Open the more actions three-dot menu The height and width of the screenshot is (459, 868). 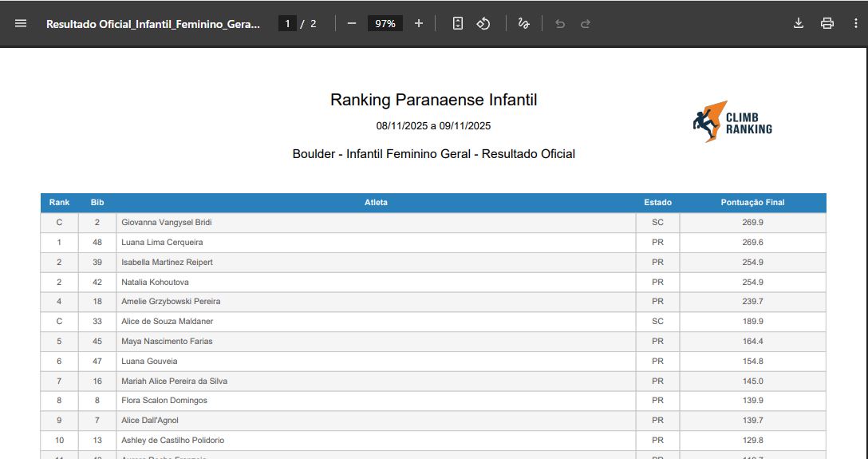point(855,23)
